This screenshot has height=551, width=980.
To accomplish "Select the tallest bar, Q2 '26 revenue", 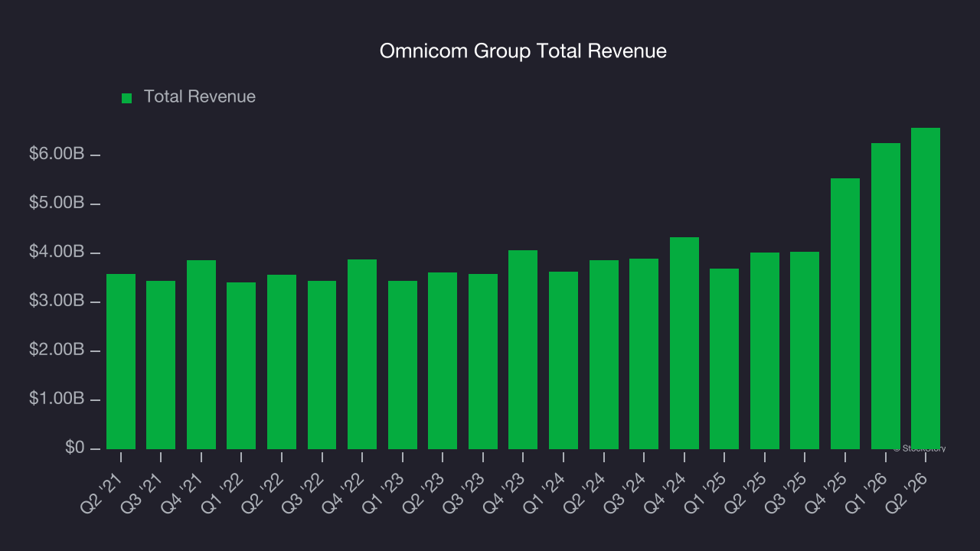I will (x=926, y=289).
